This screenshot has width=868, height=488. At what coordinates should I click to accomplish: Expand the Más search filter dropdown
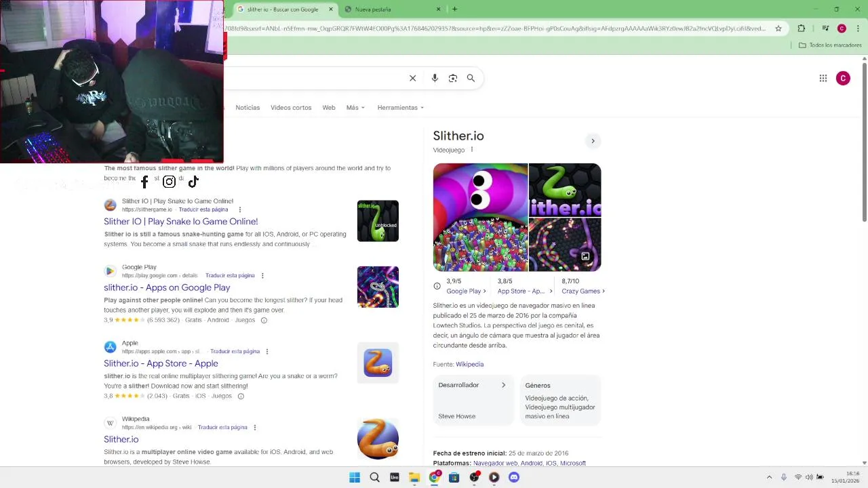355,107
